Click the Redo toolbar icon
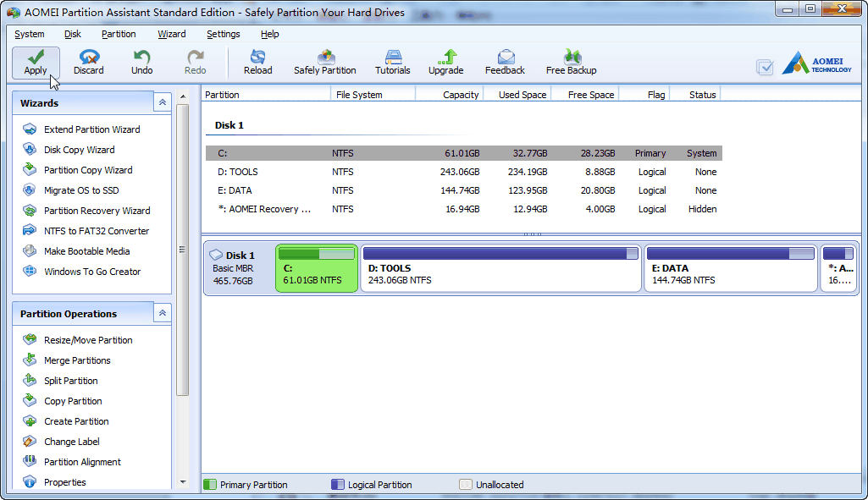The height and width of the screenshot is (500, 868). (x=196, y=63)
